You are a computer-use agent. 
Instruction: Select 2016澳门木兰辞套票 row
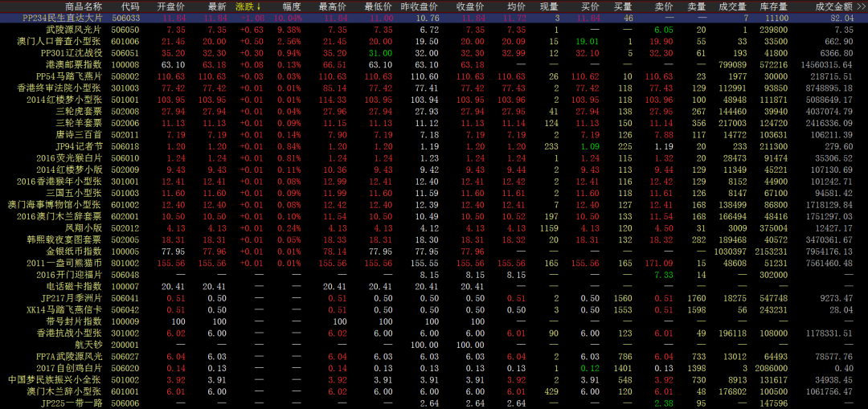(x=434, y=216)
